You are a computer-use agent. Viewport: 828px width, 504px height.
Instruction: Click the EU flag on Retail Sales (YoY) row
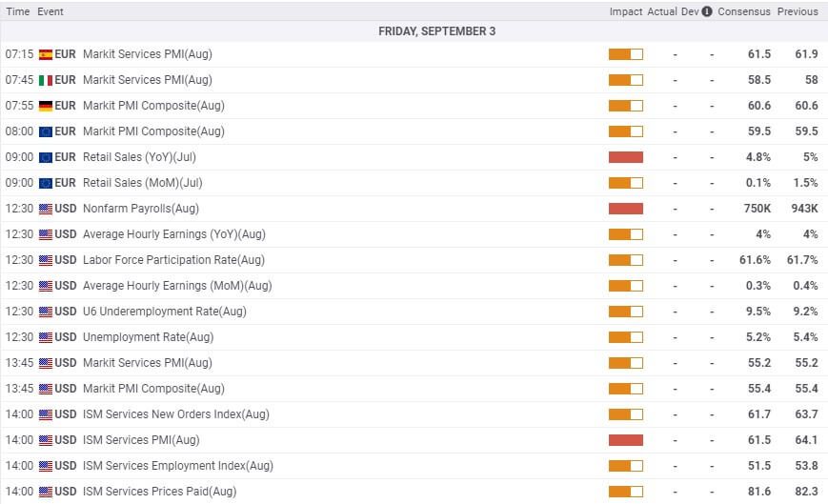coord(45,157)
